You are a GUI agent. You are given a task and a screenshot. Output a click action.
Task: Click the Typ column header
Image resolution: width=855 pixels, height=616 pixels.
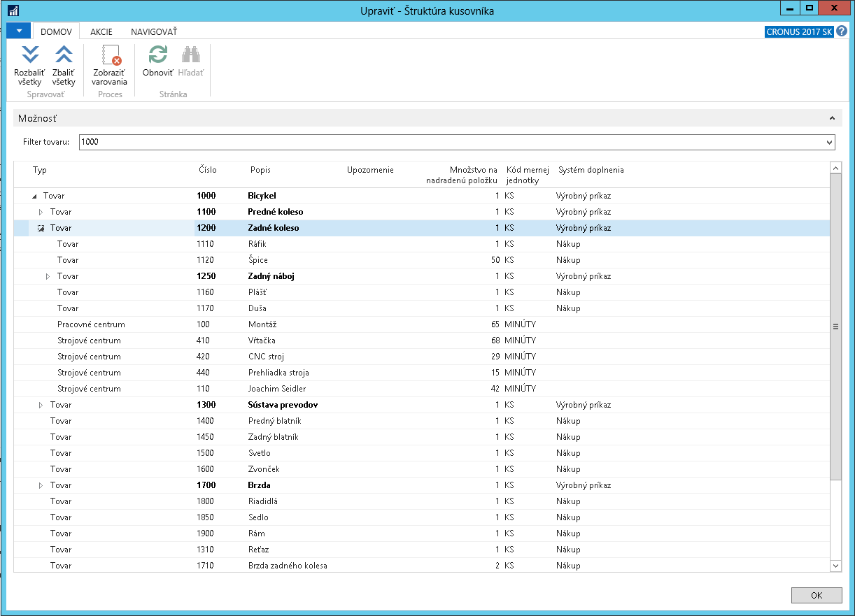pos(40,170)
